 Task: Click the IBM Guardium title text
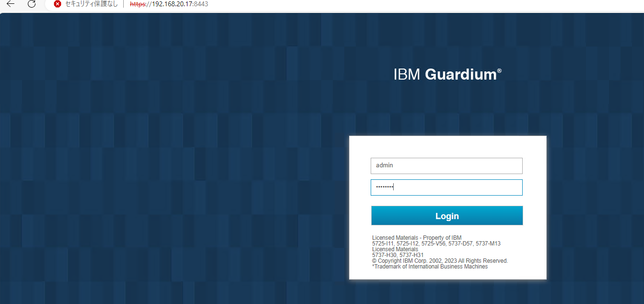(447, 74)
